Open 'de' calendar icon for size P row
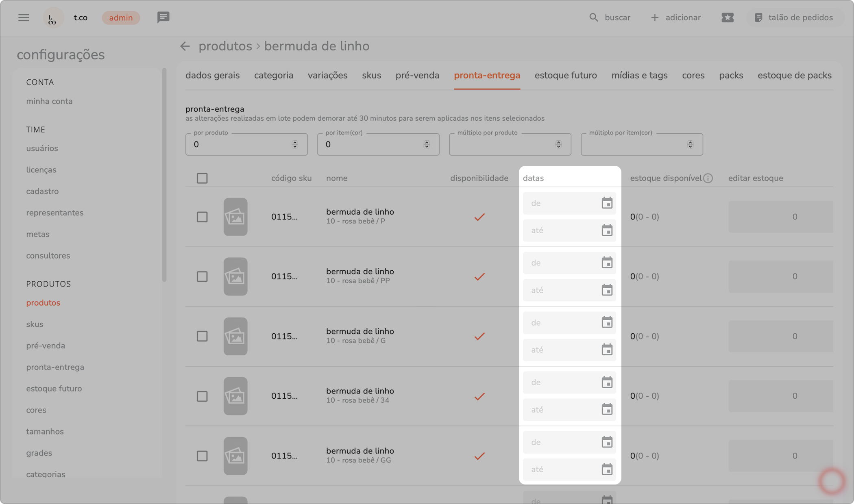 (x=607, y=203)
